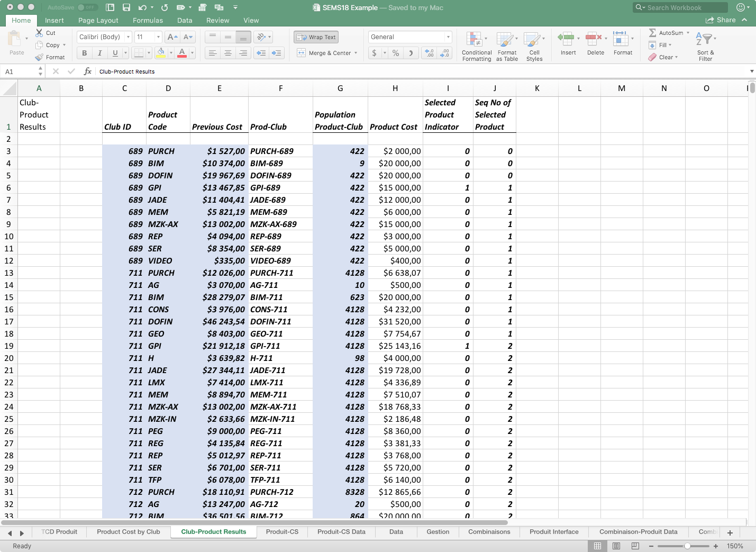Viewport: 756px width, 552px height.
Task: Click the Format Painter brush icon
Action: [x=39, y=57]
